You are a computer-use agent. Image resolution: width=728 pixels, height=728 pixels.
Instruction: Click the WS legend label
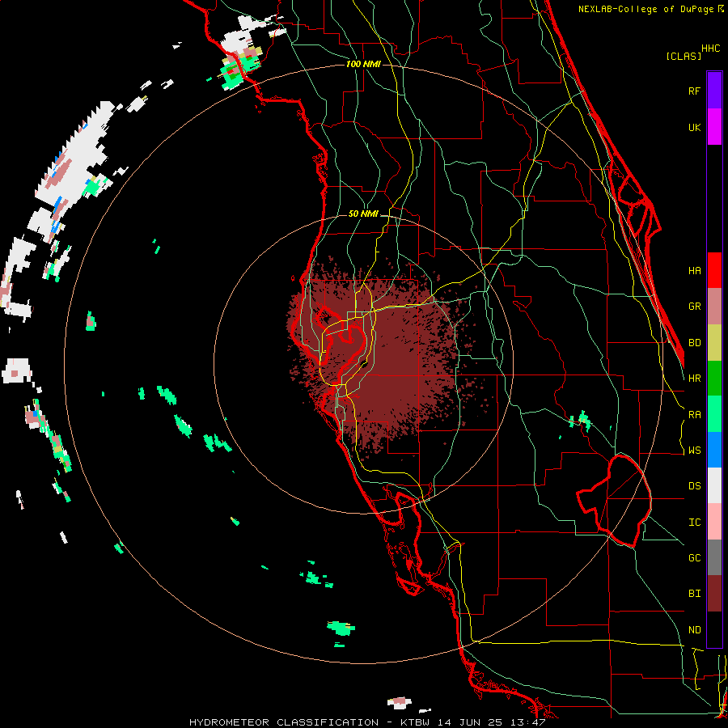tap(694, 450)
